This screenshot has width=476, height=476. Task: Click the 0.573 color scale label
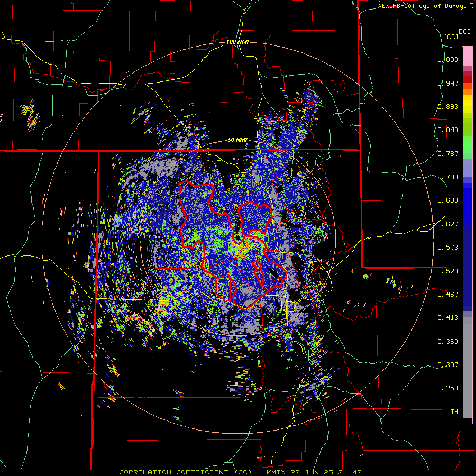448,248
